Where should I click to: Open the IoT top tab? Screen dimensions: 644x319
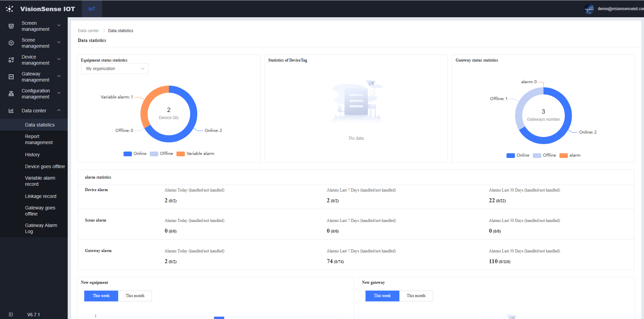[x=92, y=9]
